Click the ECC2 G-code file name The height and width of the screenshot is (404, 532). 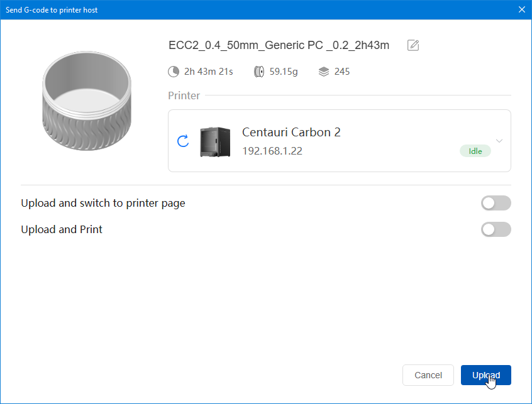coord(279,45)
